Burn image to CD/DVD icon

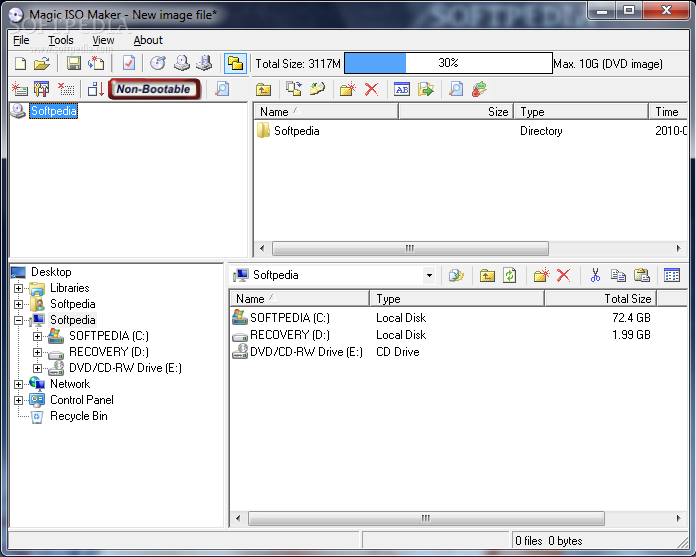pos(158,63)
